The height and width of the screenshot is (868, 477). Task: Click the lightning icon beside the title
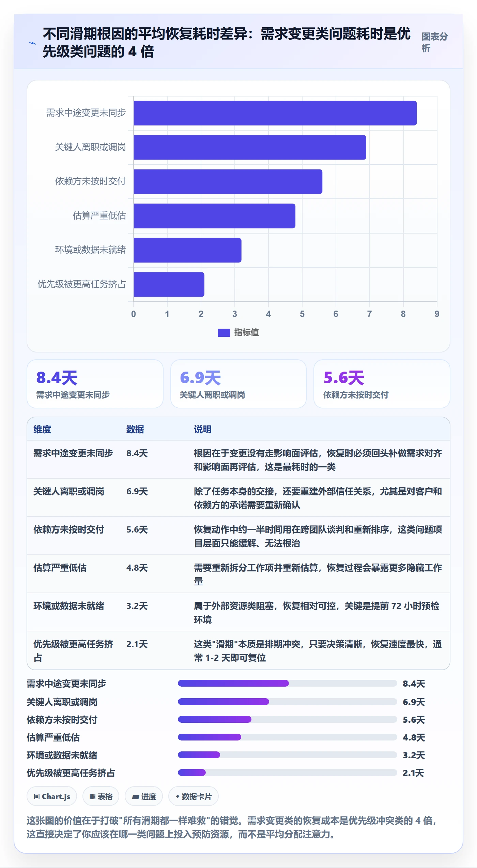[32, 43]
